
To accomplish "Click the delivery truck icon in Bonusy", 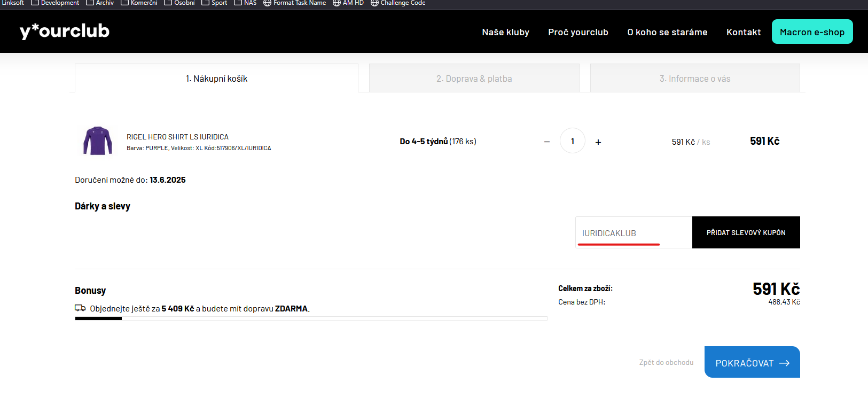I will pyautogui.click(x=80, y=308).
